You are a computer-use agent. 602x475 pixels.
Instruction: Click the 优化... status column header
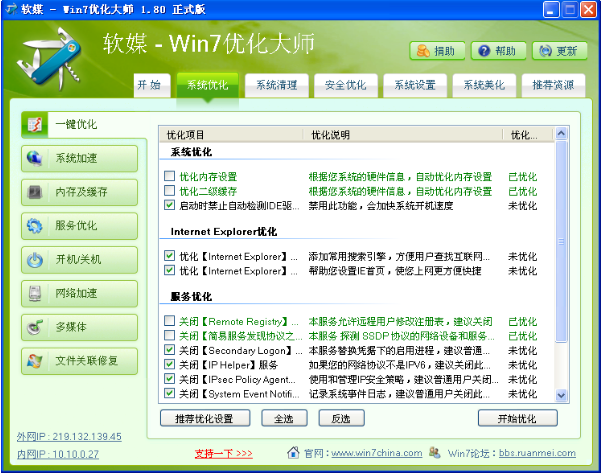(x=528, y=135)
